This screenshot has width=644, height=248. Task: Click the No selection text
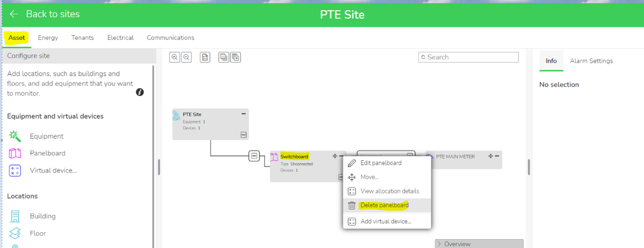(x=559, y=85)
